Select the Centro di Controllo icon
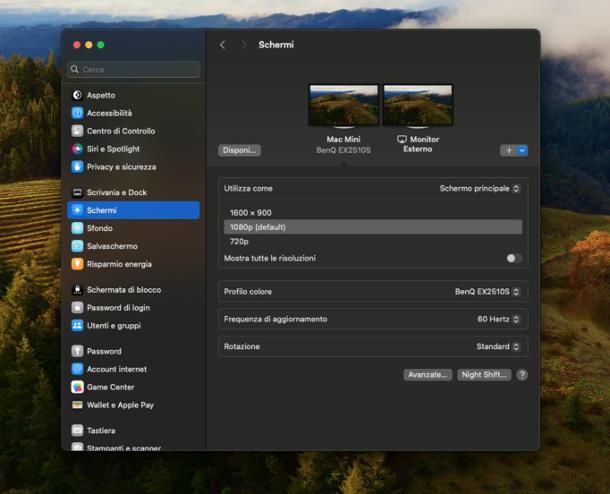This screenshot has height=494, width=610. 77,131
